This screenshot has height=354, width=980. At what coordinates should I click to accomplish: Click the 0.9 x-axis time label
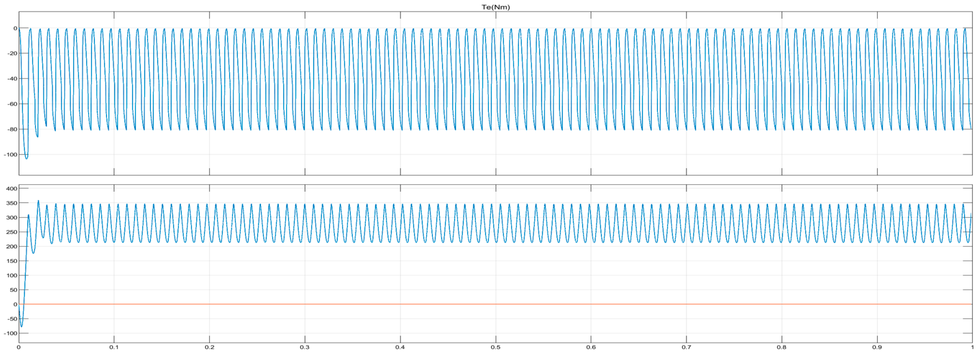877,347
